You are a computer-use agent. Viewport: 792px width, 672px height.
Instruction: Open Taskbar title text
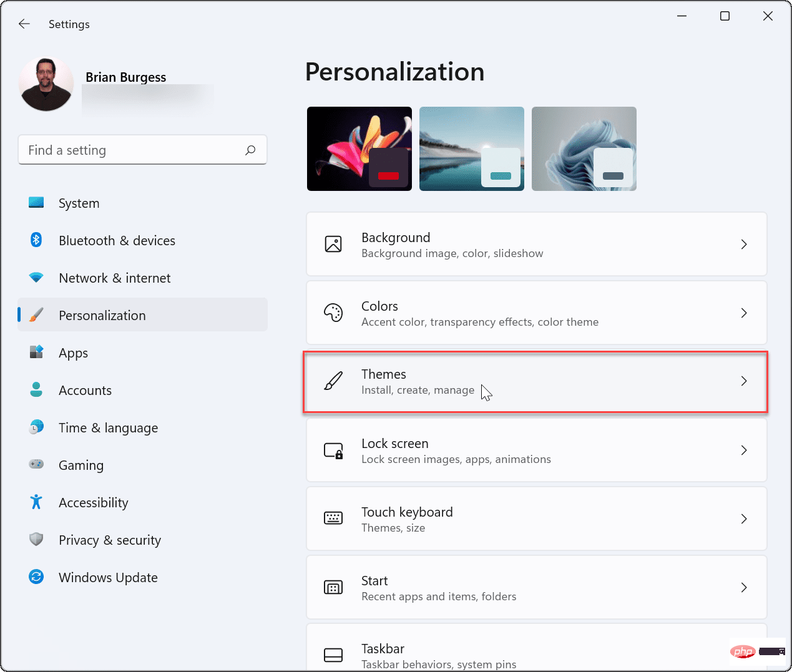click(x=383, y=649)
